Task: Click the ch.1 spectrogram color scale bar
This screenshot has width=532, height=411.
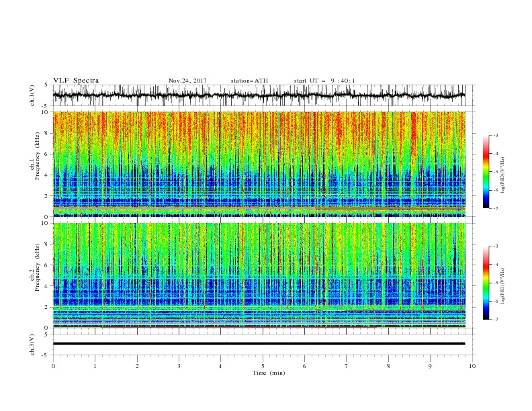Action: tap(486, 172)
